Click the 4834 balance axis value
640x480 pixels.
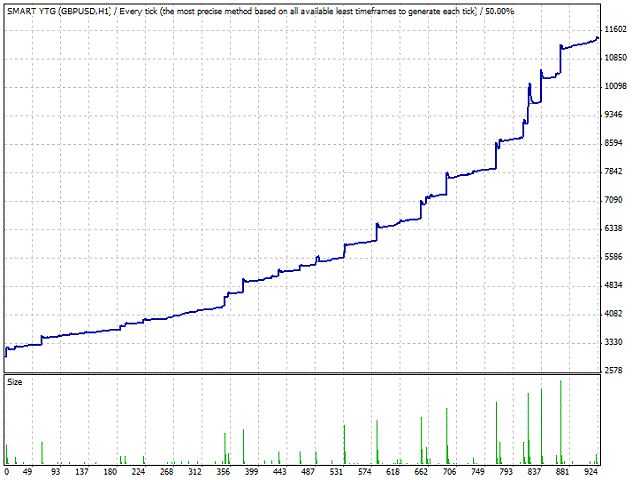pos(613,285)
